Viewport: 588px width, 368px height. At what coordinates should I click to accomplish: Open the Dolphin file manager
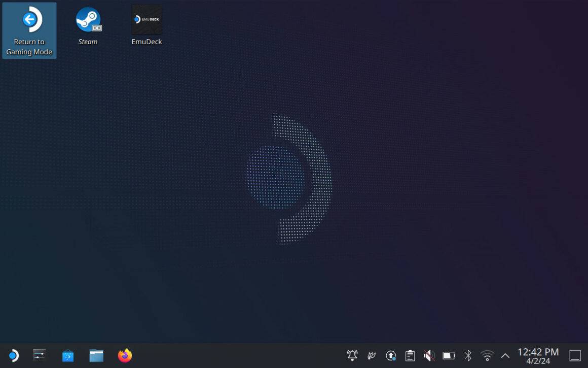click(96, 355)
